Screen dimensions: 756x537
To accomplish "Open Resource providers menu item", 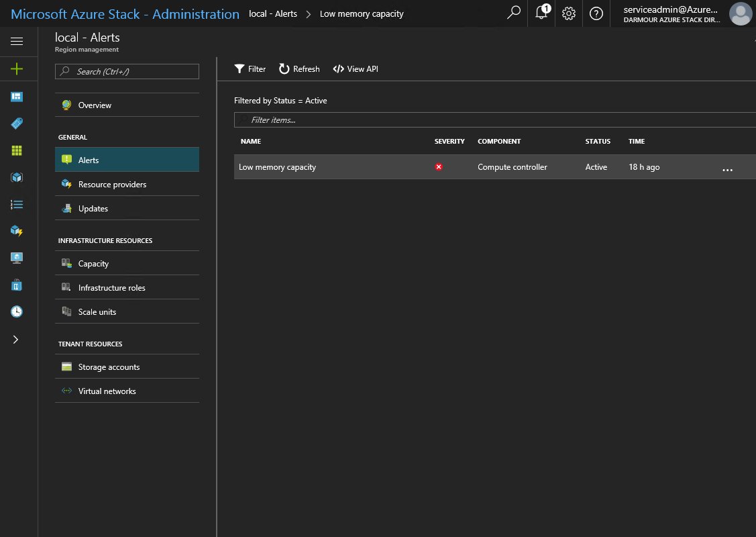I will 127,185.
